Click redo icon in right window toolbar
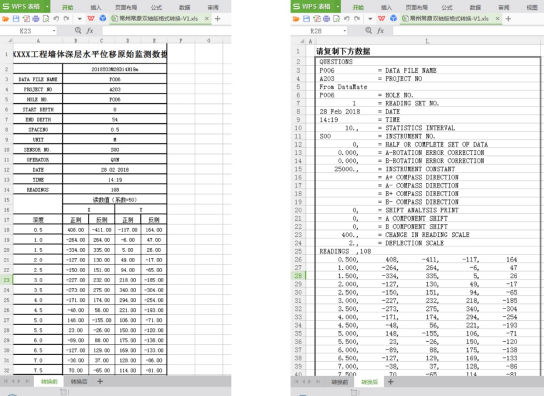This screenshot has width=544, height=396. point(357,19)
